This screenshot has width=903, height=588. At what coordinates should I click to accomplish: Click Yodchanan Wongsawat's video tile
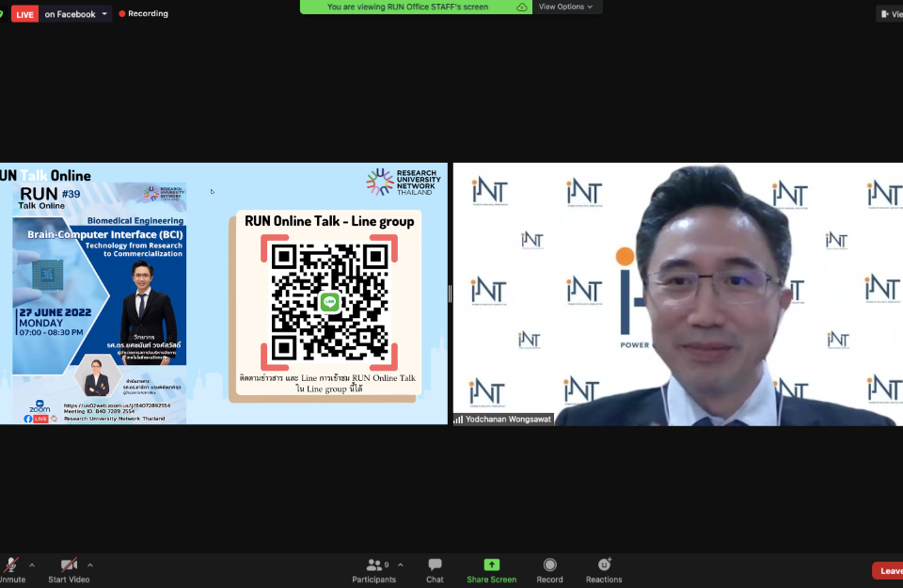(x=678, y=294)
